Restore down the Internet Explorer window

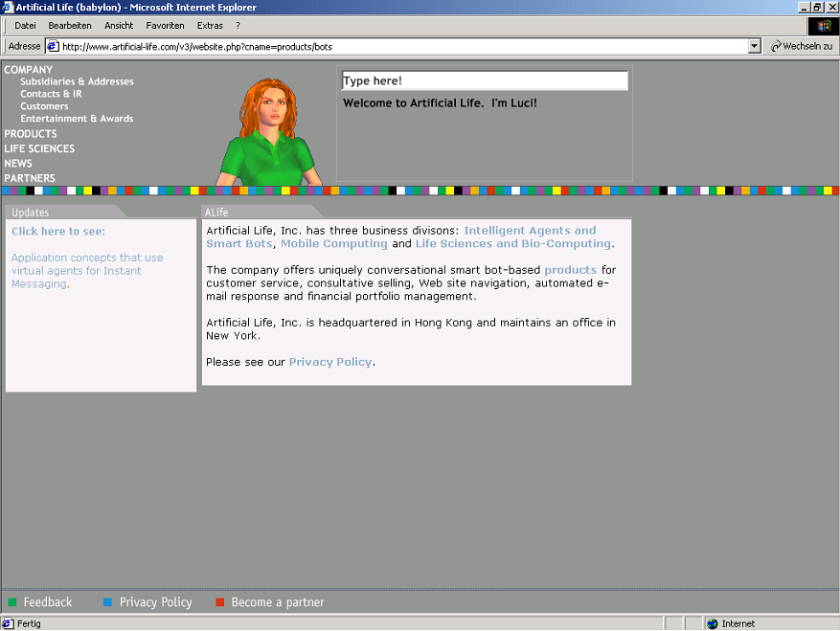coord(817,7)
